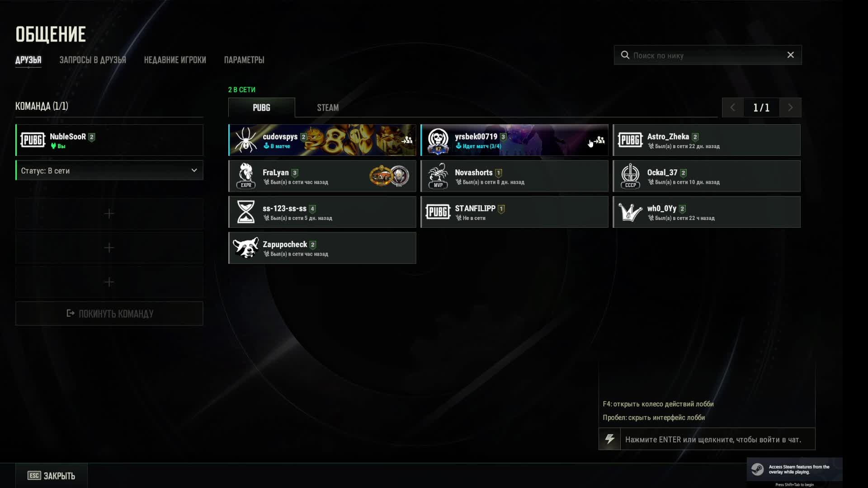Click the Покинуть команду button

click(109, 314)
